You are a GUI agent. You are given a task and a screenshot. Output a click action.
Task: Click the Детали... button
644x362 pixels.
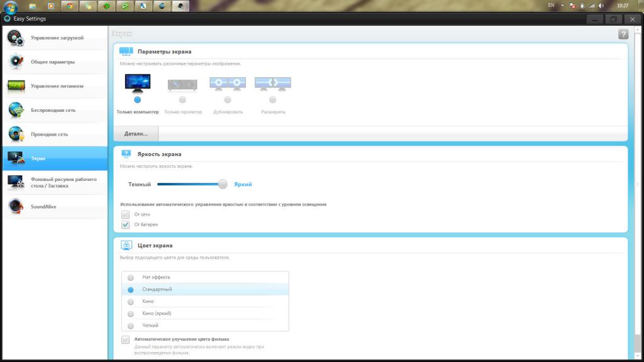(136, 134)
